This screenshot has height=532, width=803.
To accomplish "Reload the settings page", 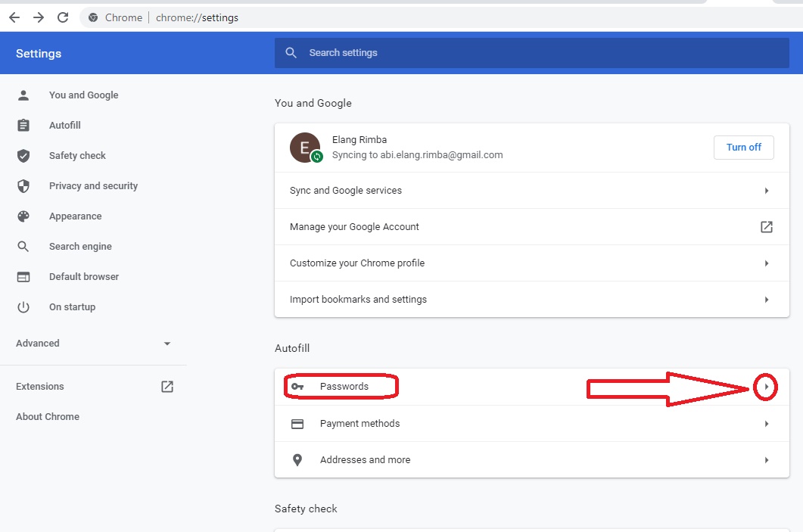I will (x=63, y=17).
